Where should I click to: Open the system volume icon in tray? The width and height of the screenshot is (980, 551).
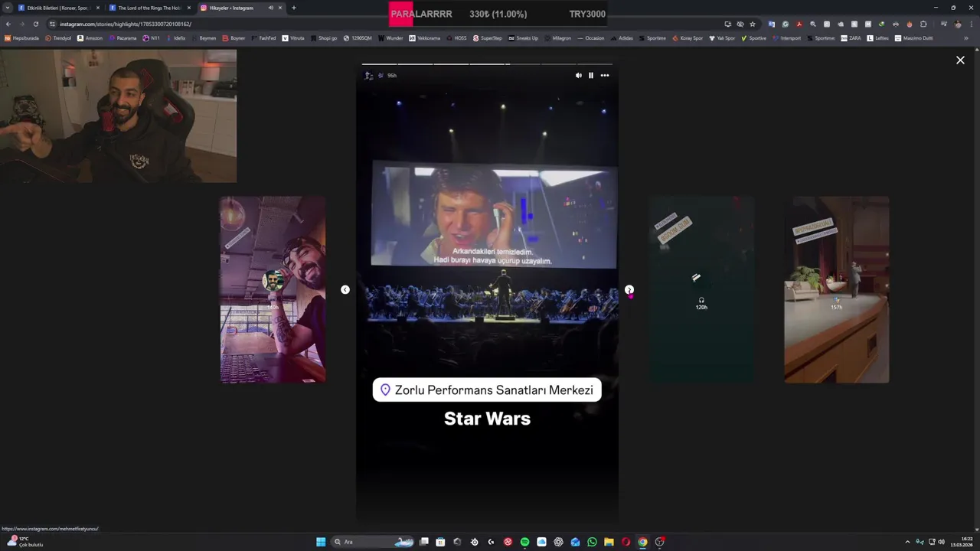click(941, 542)
